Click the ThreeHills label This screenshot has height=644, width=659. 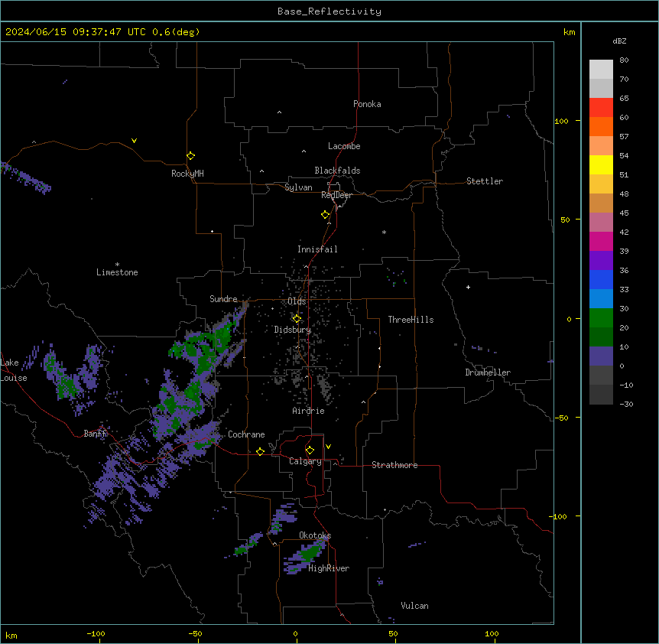(x=411, y=320)
